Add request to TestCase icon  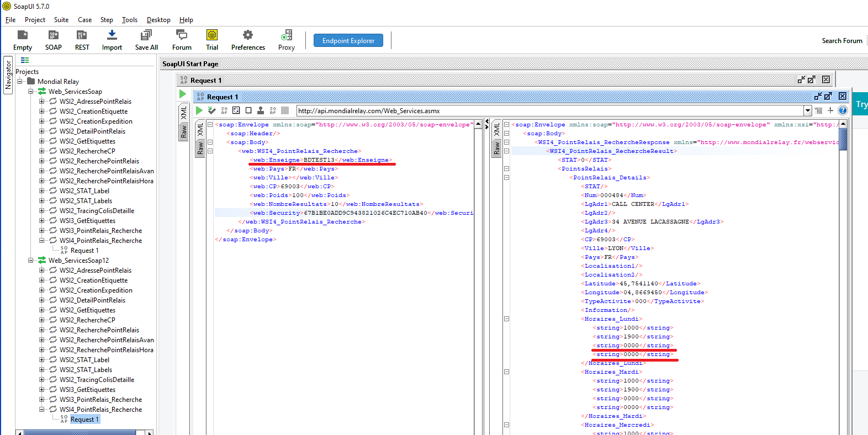point(211,110)
